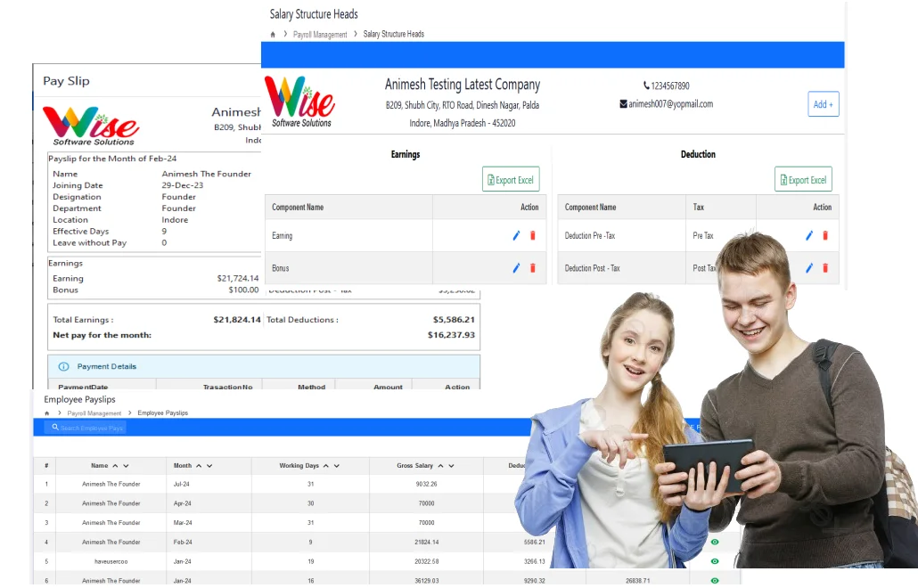Click Total Earnings amount $21,824.14
This screenshot has height=588, width=918.
(236, 320)
